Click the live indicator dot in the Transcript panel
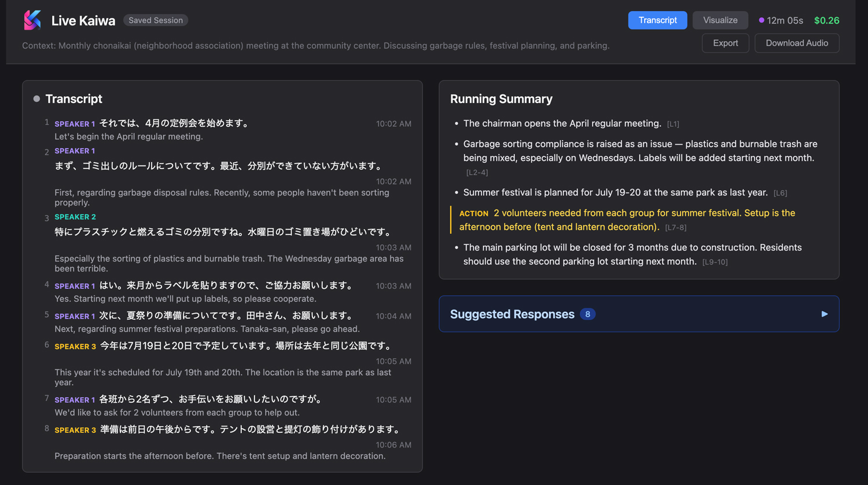 point(36,98)
